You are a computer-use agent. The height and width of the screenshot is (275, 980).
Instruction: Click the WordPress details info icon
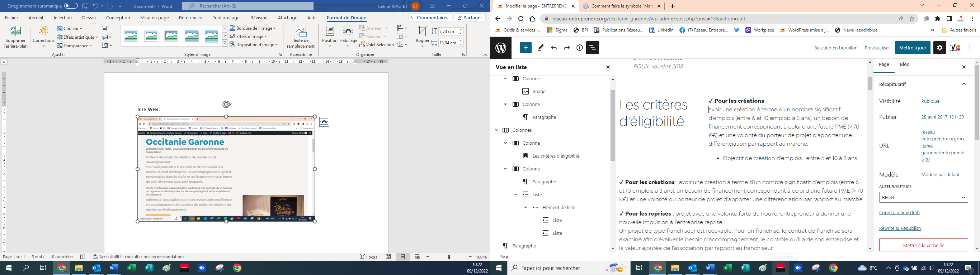click(x=579, y=48)
